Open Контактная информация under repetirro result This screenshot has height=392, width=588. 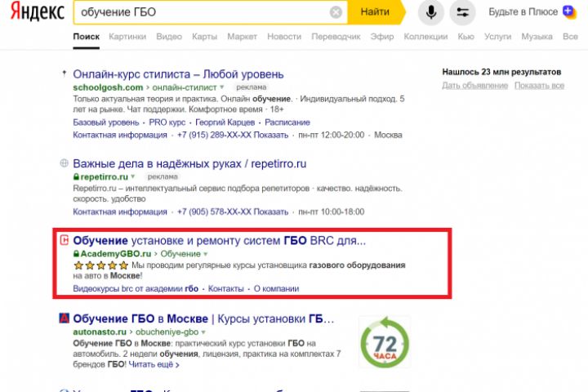click(120, 212)
